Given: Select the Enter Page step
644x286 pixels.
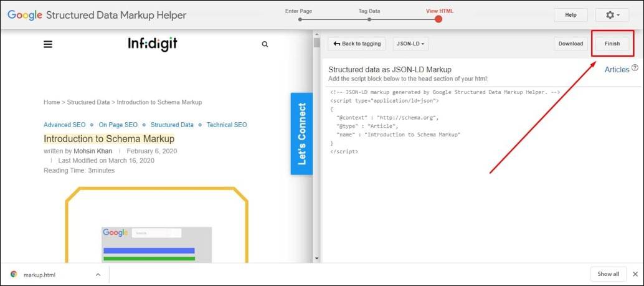Looking at the screenshot, I should [300, 15].
